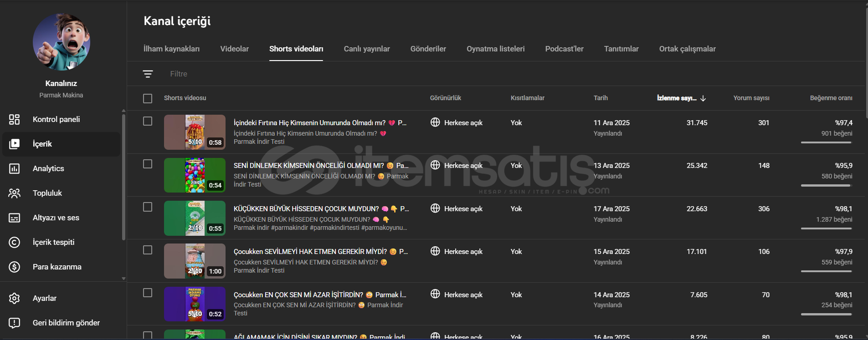
Task: Click thumbnail of the 1:00 duration video
Action: pyautogui.click(x=195, y=261)
